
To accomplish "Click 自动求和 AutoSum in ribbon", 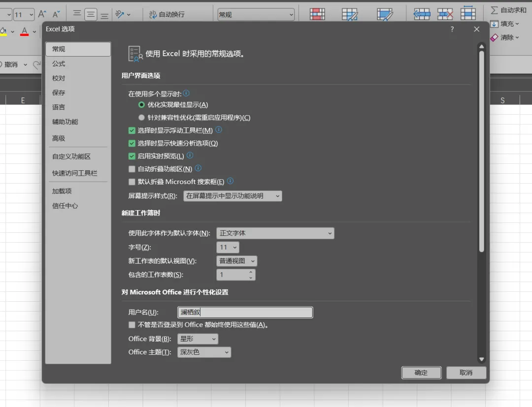I will coord(508,10).
